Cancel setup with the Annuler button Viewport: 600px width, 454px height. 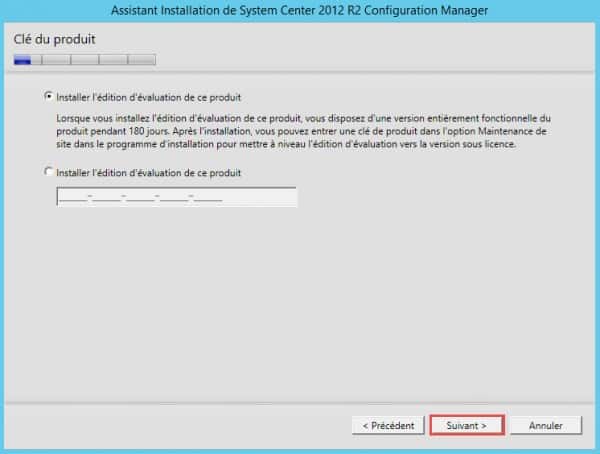tap(546, 425)
